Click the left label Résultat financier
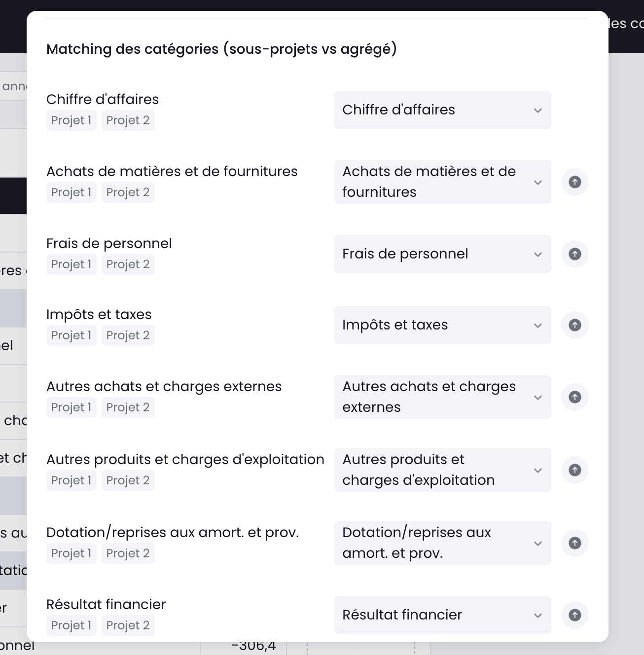This screenshot has width=644, height=655. [x=106, y=605]
